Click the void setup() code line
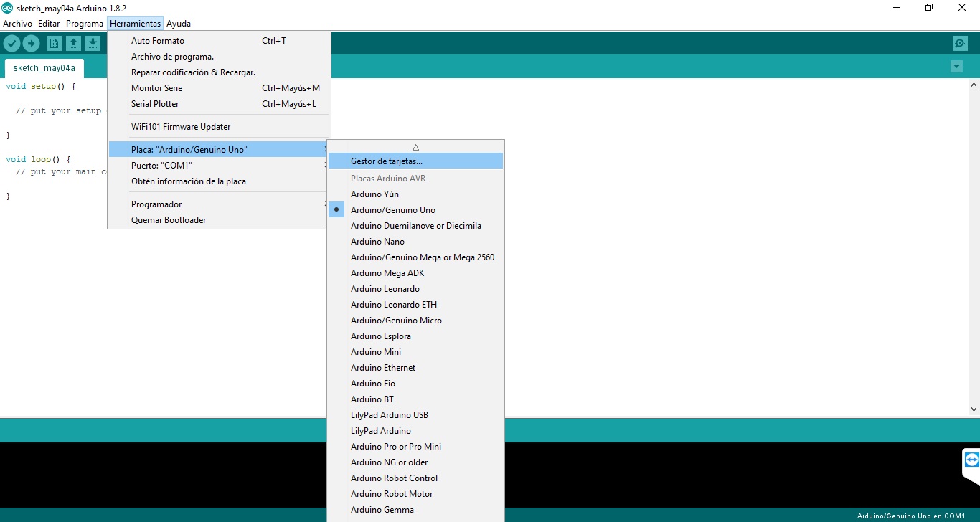The width and height of the screenshot is (980, 522). (41, 87)
